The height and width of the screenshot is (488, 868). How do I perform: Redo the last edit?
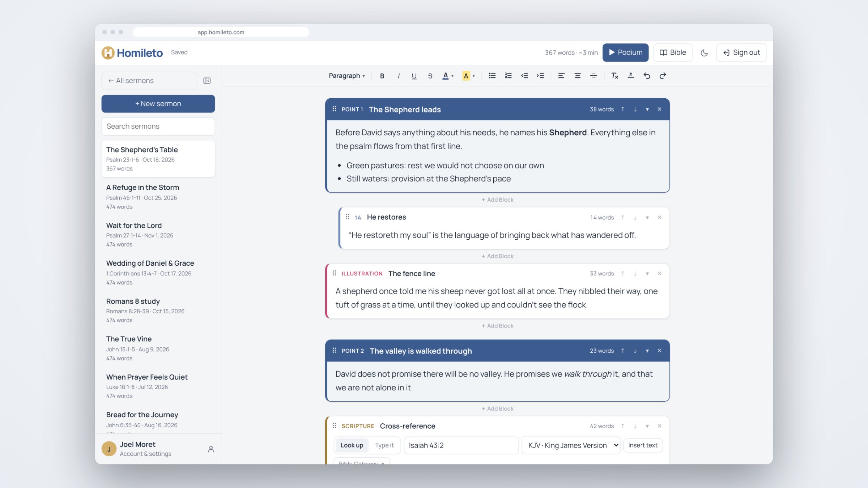click(663, 76)
